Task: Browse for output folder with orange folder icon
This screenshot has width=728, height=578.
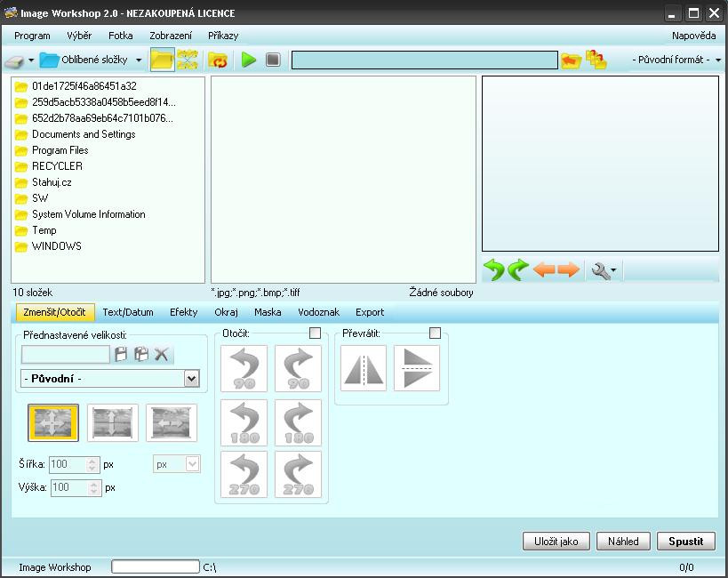Action: point(571,60)
